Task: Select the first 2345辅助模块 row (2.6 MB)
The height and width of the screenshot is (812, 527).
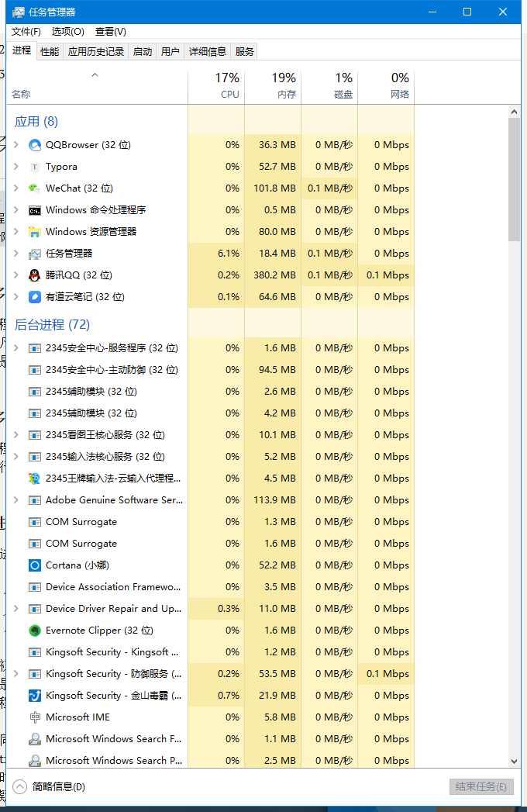Action: 211,392
